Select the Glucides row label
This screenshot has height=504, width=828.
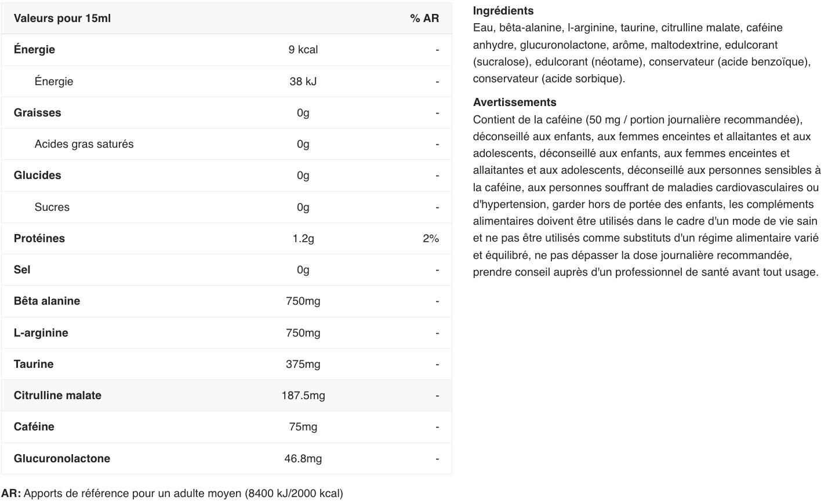37,176
